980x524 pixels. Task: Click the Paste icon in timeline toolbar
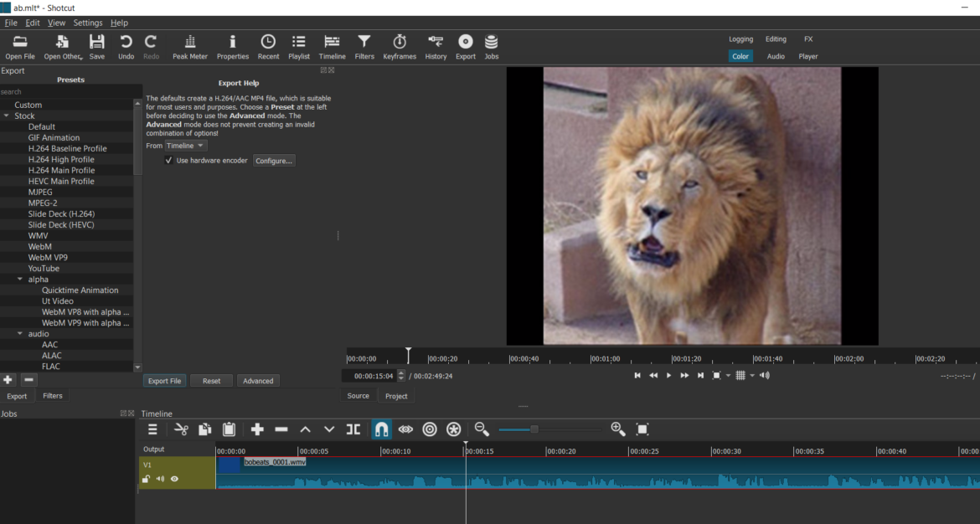click(229, 429)
